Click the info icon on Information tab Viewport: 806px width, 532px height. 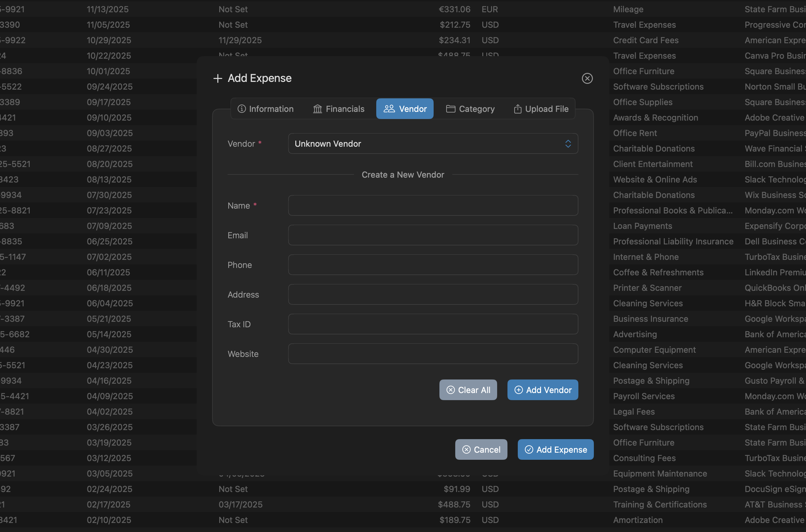click(241, 109)
